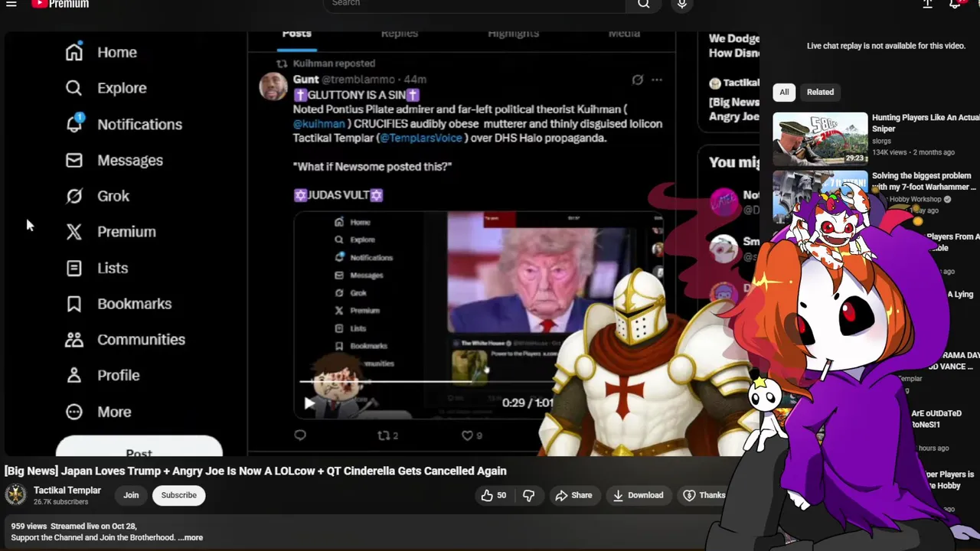This screenshot has height=551, width=980.
Task: Click the Kuihman reposted text
Action: pos(334,64)
